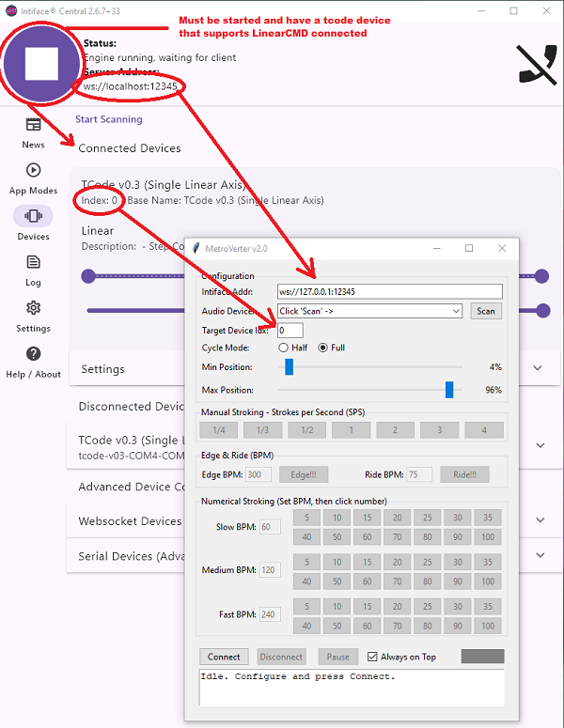Toggle Always on Top checkbox
The width and height of the screenshot is (564, 728).
[372, 657]
